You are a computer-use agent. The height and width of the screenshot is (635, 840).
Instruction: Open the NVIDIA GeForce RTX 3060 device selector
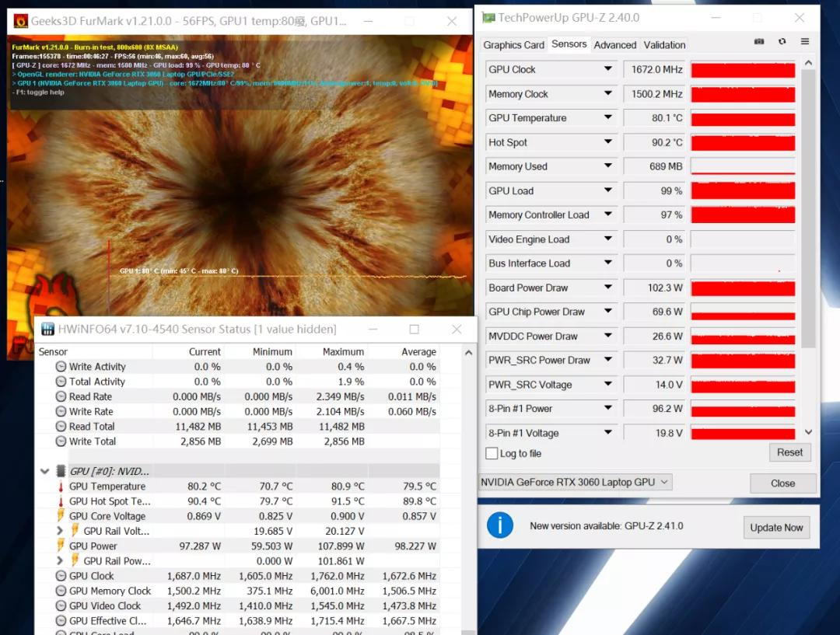575,482
